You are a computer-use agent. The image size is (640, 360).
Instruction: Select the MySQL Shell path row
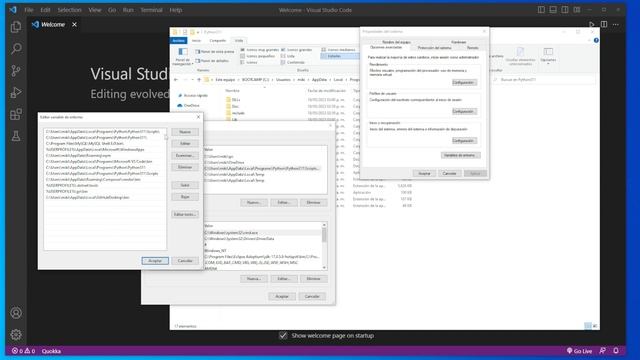click(x=105, y=144)
